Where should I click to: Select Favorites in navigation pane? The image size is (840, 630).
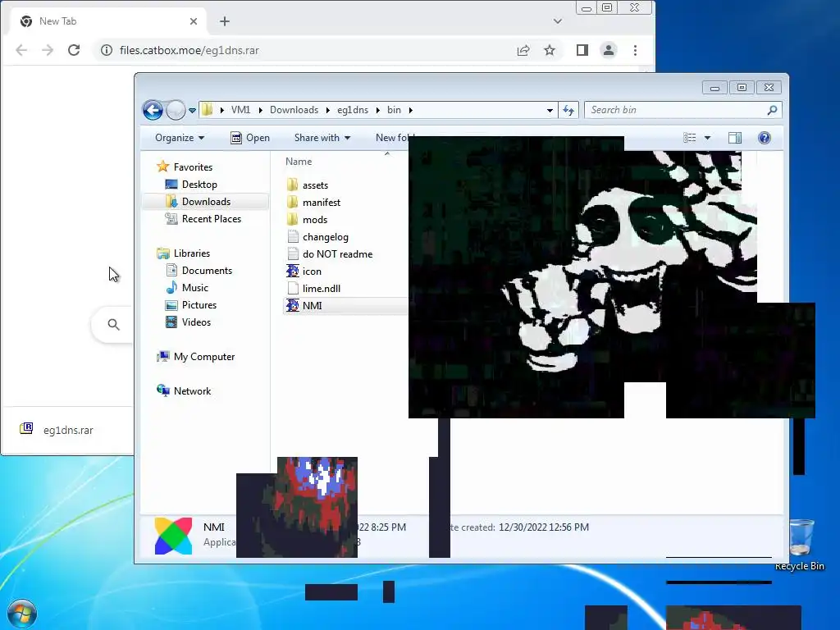click(x=193, y=167)
